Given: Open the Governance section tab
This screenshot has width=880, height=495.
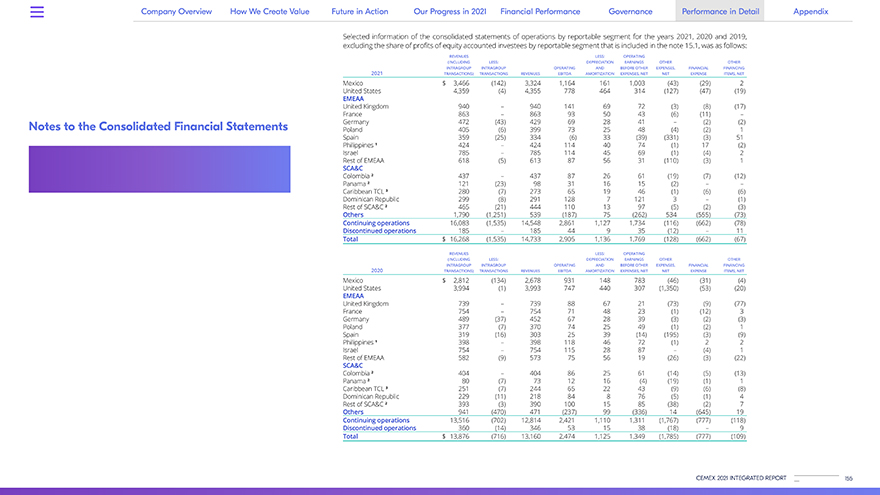Looking at the screenshot, I should point(630,12).
